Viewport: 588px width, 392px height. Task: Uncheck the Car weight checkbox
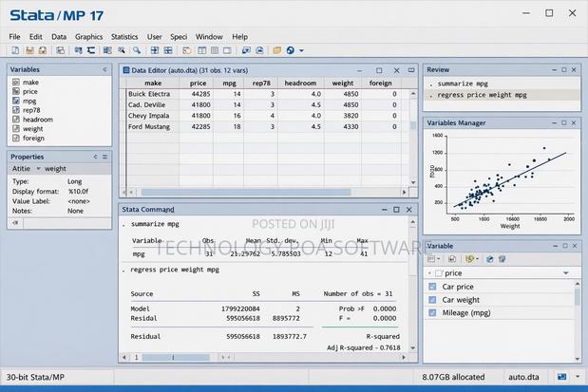(432, 299)
